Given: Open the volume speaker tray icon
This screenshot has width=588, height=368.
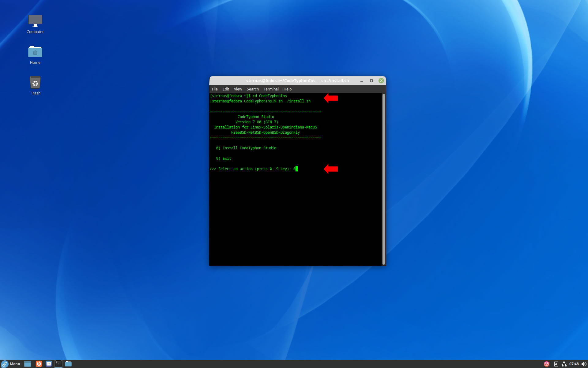Looking at the screenshot, I should tap(584, 364).
